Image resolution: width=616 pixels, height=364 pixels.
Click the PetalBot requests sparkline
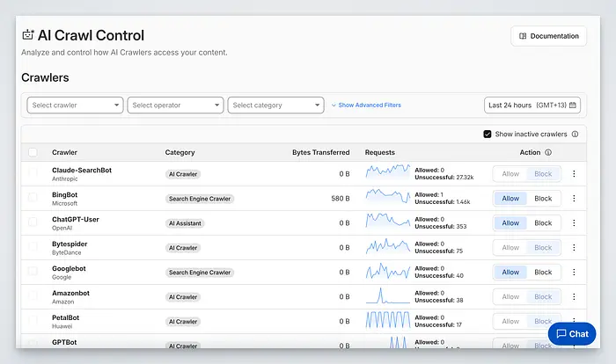pyautogui.click(x=388, y=320)
